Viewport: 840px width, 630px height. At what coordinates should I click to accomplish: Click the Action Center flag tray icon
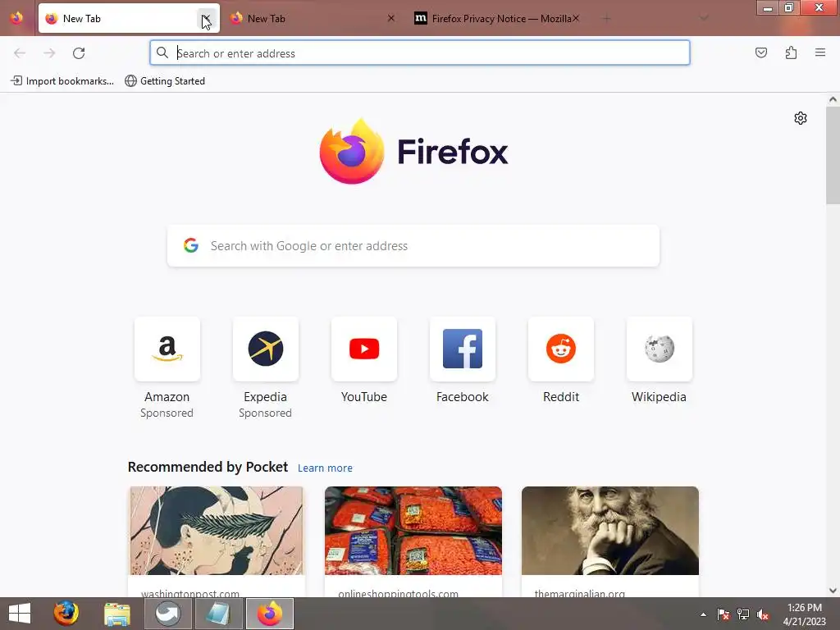tap(724, 614)
